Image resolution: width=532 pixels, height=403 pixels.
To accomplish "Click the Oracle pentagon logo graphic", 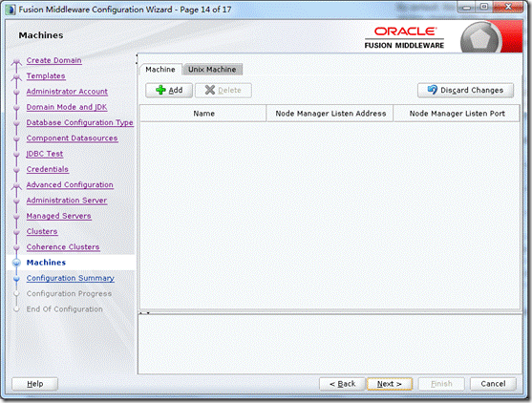I will pos(481,39).
